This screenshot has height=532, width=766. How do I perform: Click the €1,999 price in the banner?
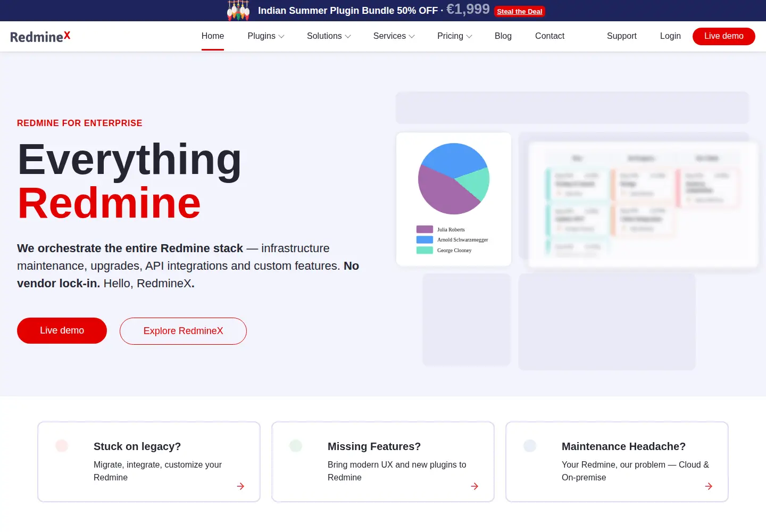tap(468, 9)
